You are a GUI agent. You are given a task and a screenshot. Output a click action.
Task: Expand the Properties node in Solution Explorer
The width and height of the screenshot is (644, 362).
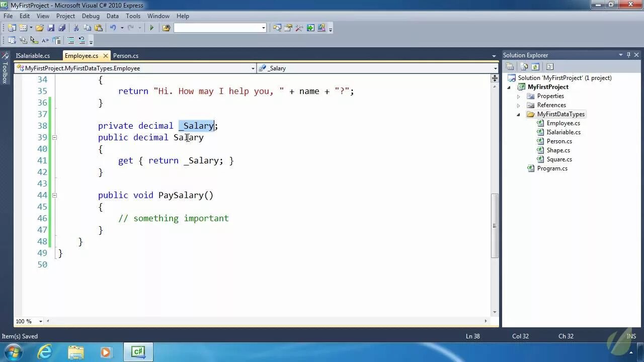tap(519, 96)
